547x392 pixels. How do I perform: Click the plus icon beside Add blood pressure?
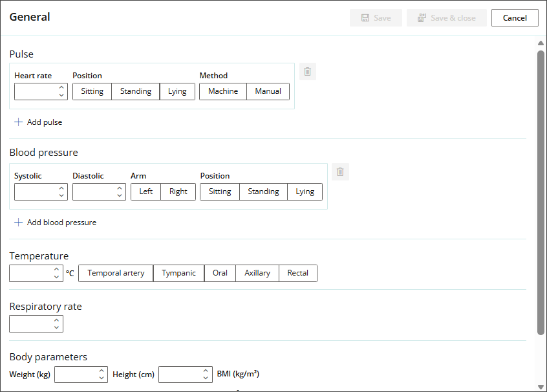click(19, 223)
